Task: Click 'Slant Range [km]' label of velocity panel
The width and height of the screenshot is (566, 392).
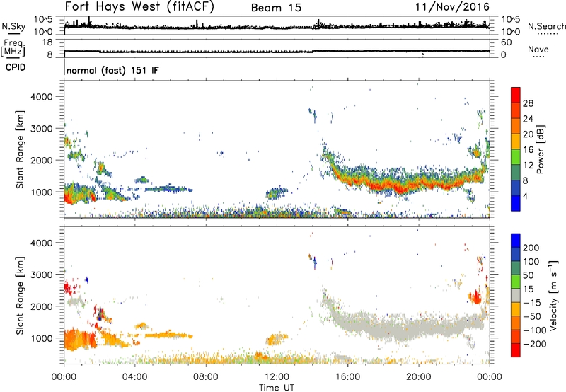Action: [x=20, y=296]
